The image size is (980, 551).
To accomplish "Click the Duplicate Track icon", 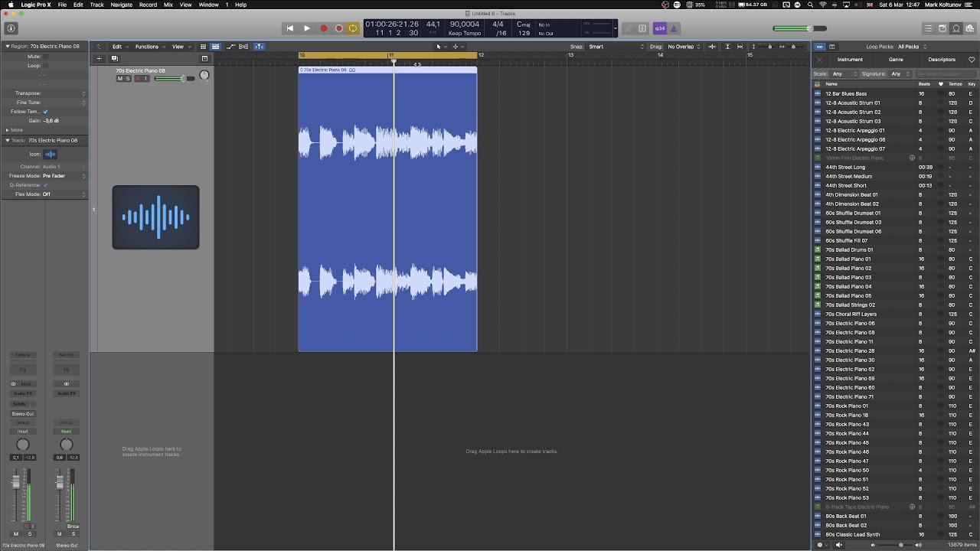I will pos(115,58).
